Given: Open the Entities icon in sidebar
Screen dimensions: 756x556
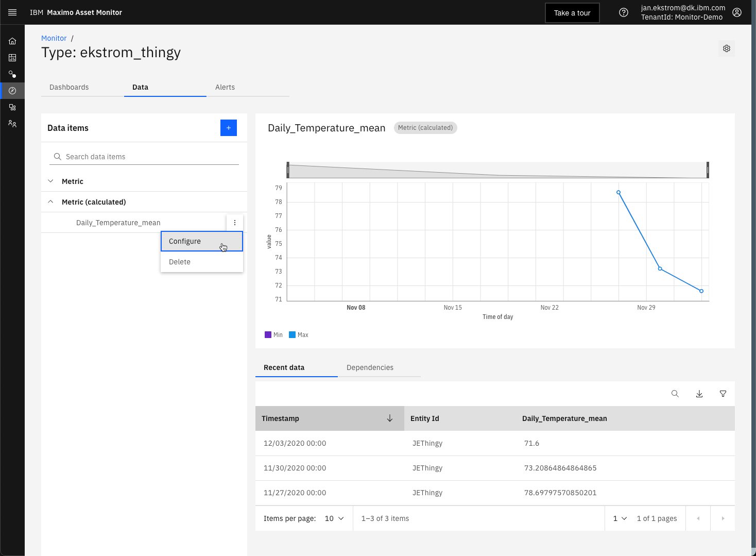Looking at the screenshot, I should pos(12,74).
